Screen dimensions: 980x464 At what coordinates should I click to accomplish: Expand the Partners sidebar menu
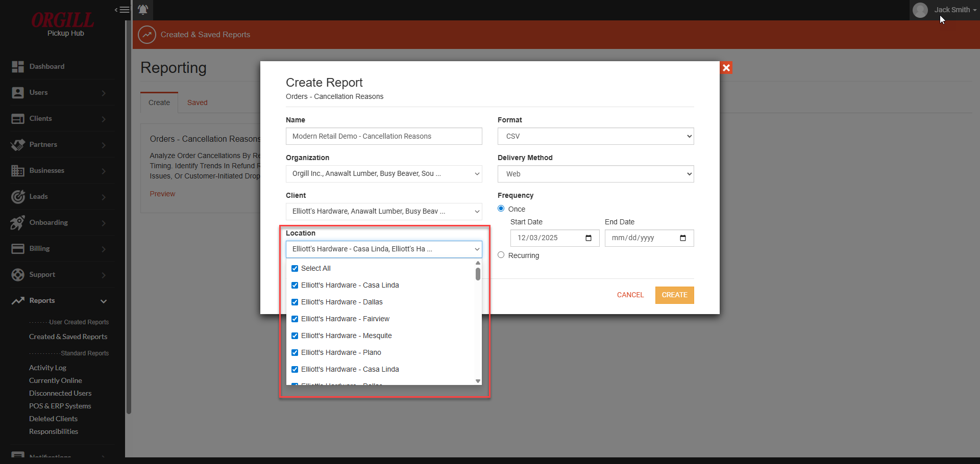pos(104,145)
